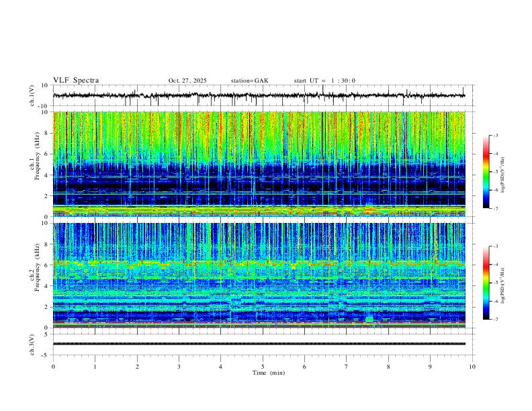Click the lower color bar "log(PSD)(V²/Hz)" label
Viewport: 532px width, 411px height.
[x=503, y=285]
